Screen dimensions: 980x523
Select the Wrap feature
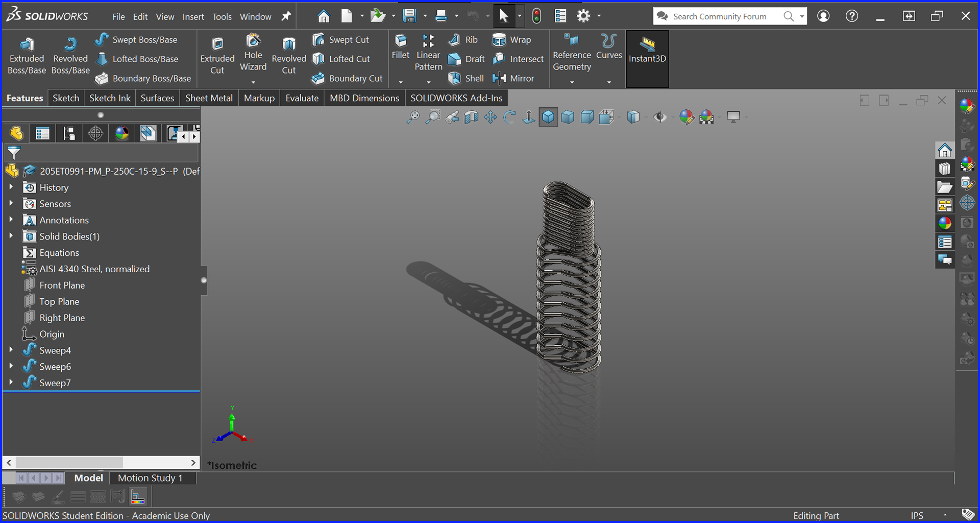tap(511, 39)
